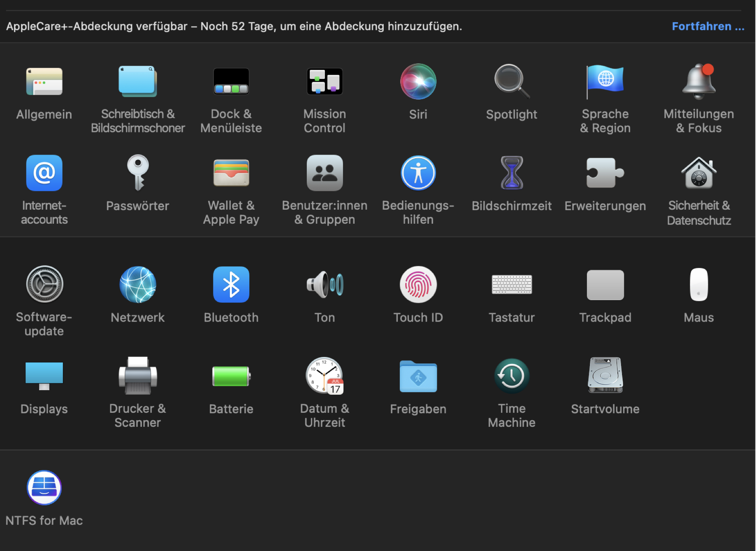
Task: Open Benutzer:innen & Gruppen settings
Action: [325, 173]
